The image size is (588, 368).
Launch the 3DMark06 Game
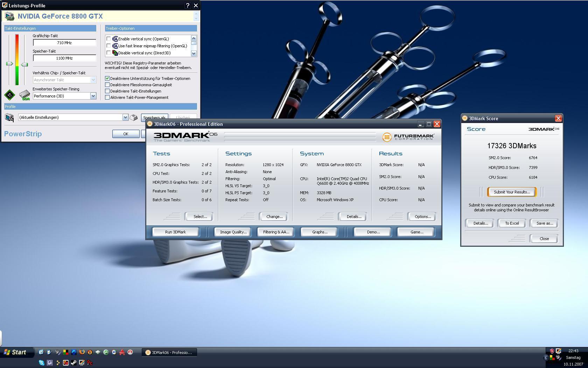pos(416,232)
